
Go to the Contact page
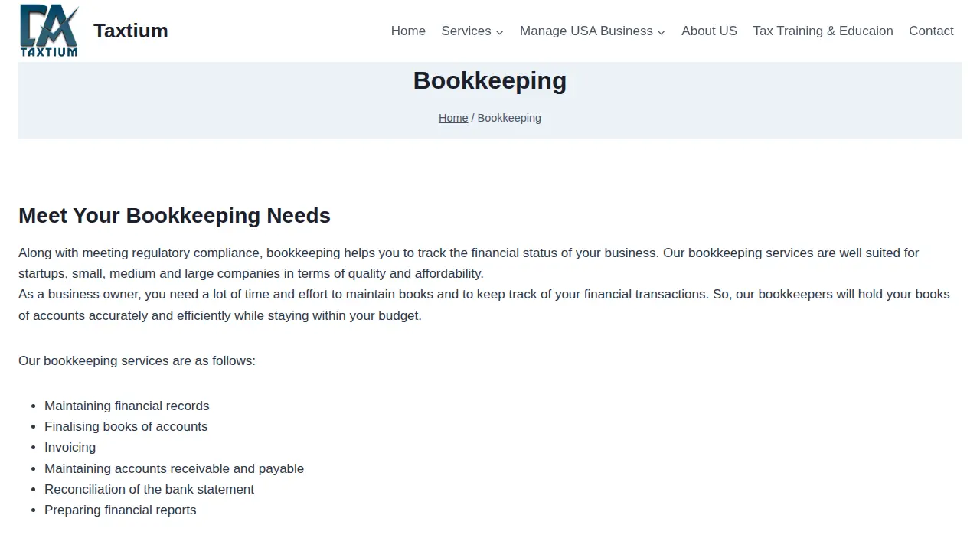coord(931,31)
